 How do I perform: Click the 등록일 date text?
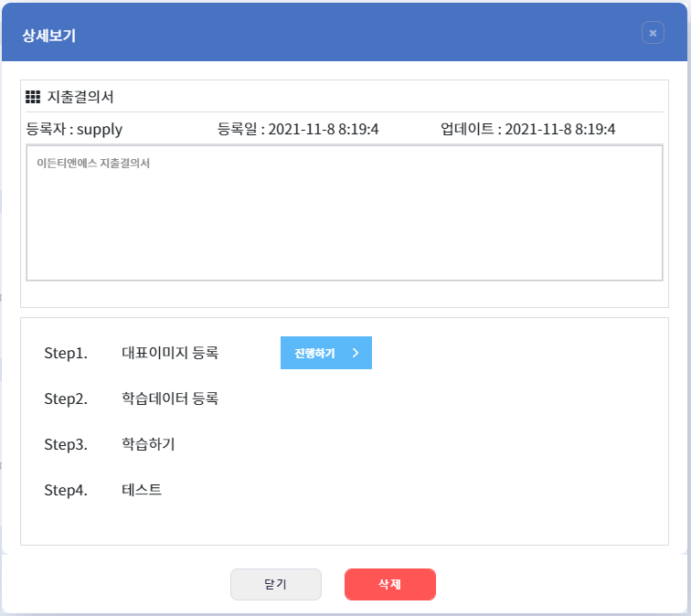click(298, 129)
